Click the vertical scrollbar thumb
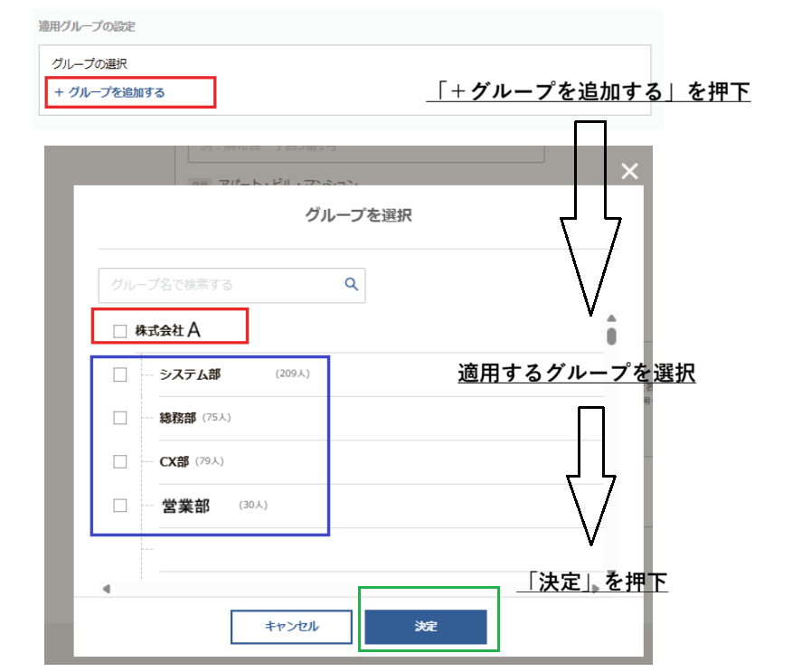811x672 pixels. (x=611, y=336)
